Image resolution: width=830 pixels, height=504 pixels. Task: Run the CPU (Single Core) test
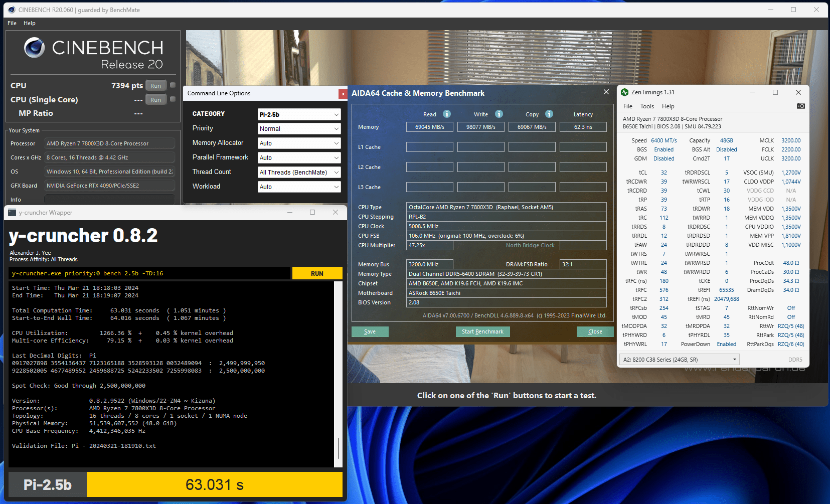(x=156, y=100)
